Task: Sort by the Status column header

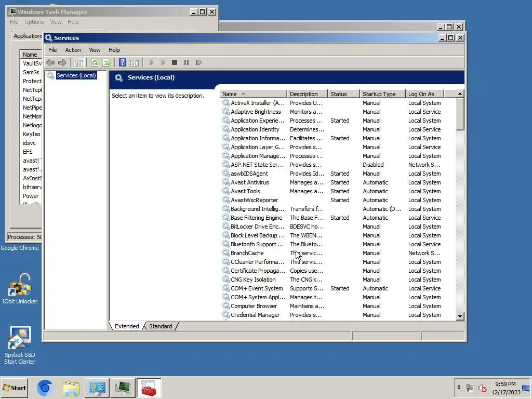Action: click(x=343, y=94)
